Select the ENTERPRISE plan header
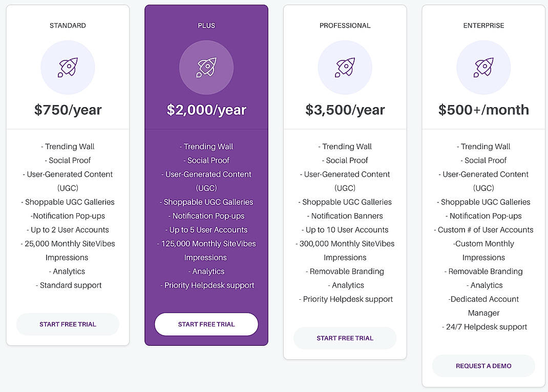Image resolution: width=548 pixels, height=392 pixels. click(x=483, y=25)
